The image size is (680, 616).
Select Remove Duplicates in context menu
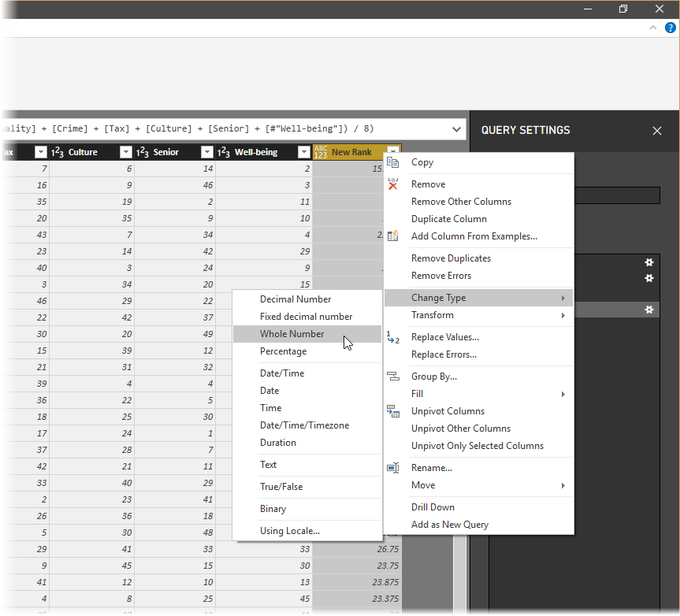click(451, 258)
